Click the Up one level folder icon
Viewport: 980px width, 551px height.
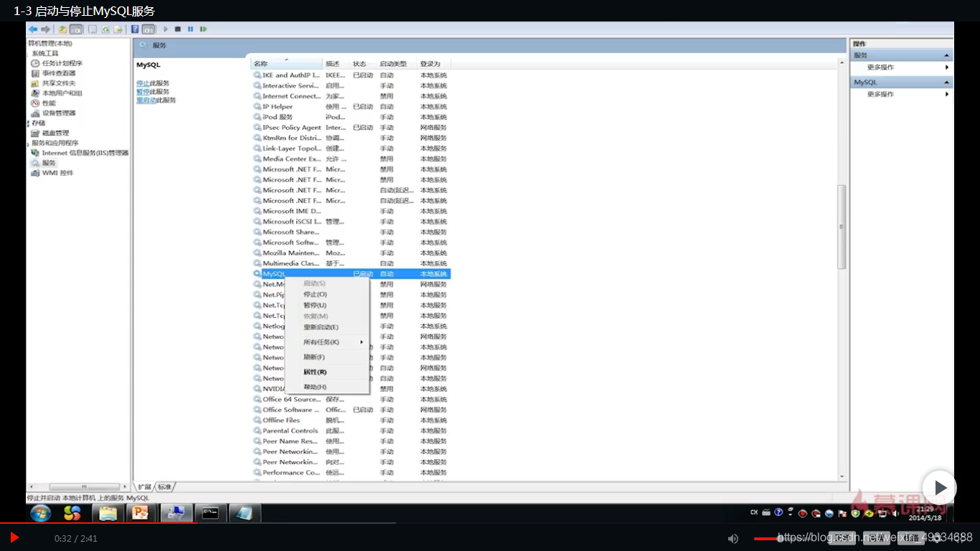62,29
